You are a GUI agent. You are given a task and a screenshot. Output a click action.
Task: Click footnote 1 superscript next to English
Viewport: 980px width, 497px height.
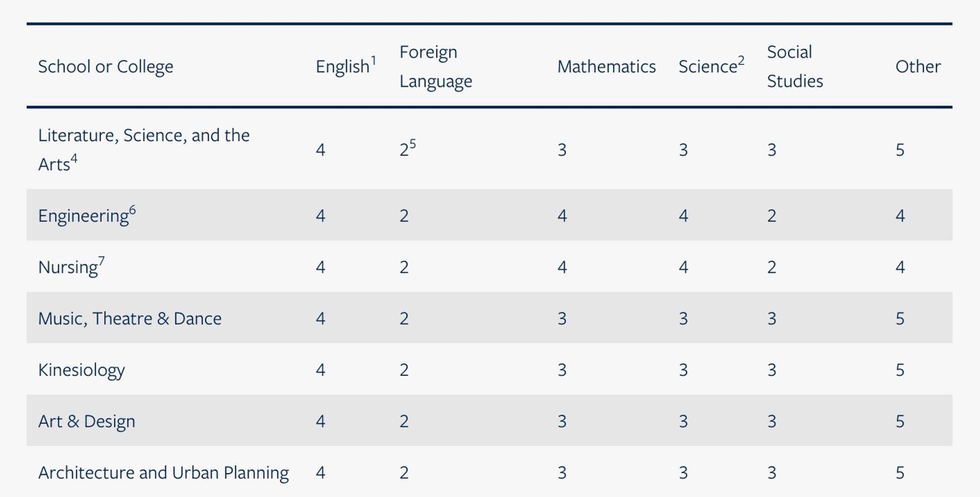pyautogui.click(x=373, y=61)
